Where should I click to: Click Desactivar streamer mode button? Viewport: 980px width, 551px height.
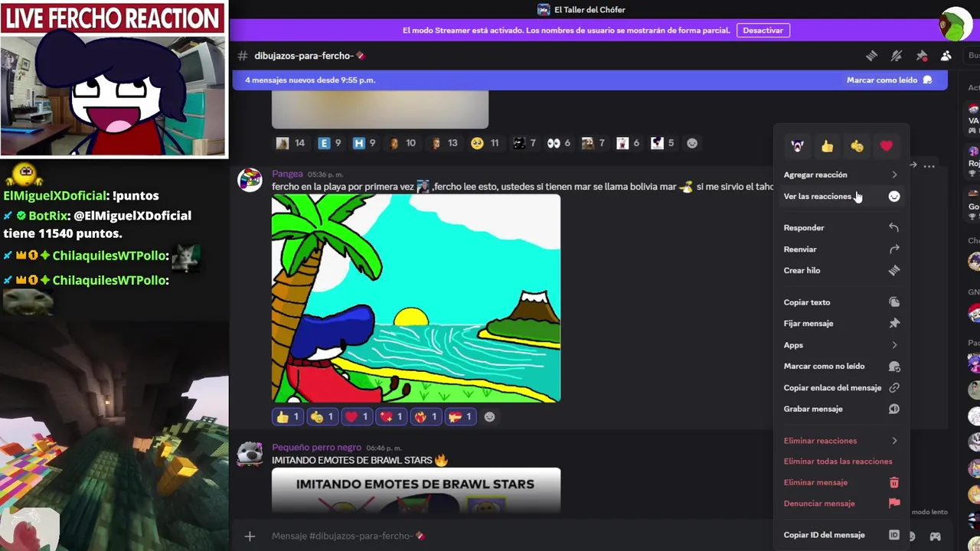tap(763, 31)
